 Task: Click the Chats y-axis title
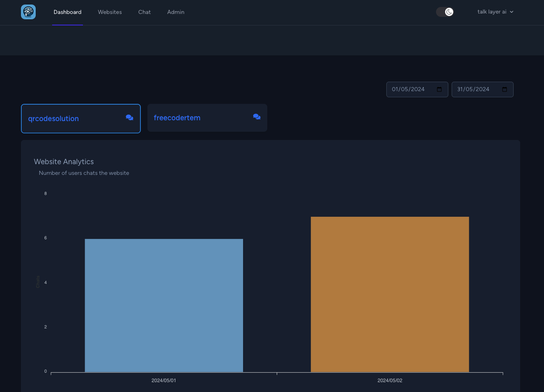(x=38, y=282)
